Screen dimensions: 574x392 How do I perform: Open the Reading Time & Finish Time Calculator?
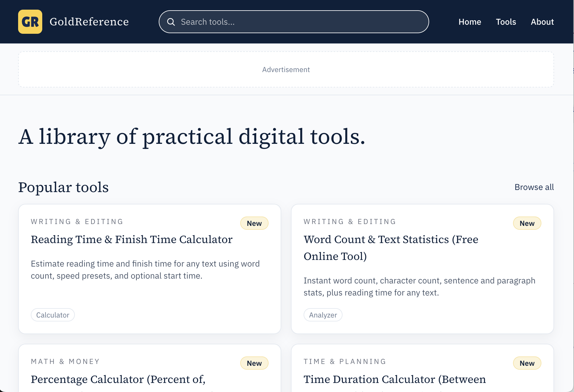[x=132, y=239]
